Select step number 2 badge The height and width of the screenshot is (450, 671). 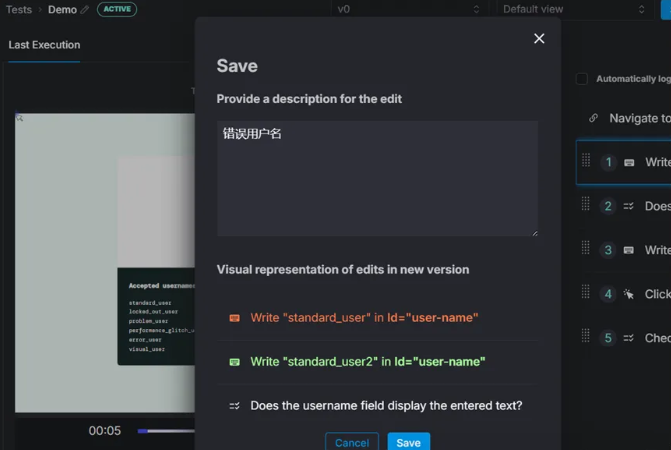(x=608, y=206)
